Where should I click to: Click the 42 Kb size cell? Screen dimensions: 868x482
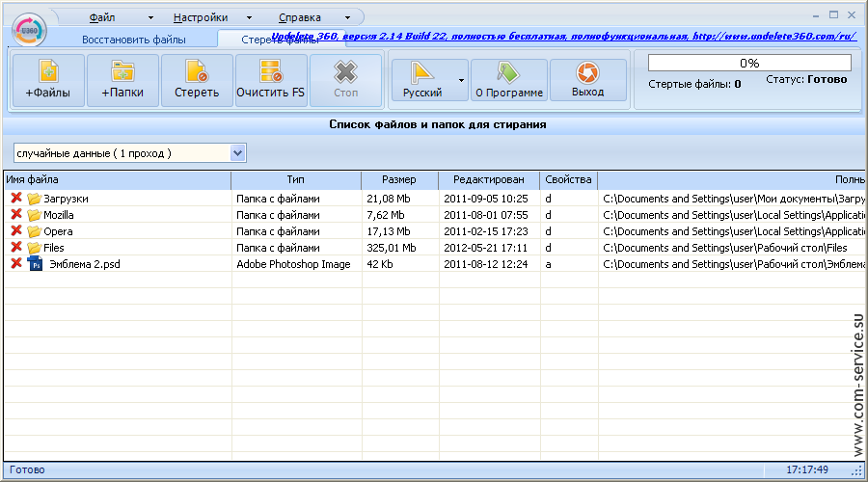380,264
